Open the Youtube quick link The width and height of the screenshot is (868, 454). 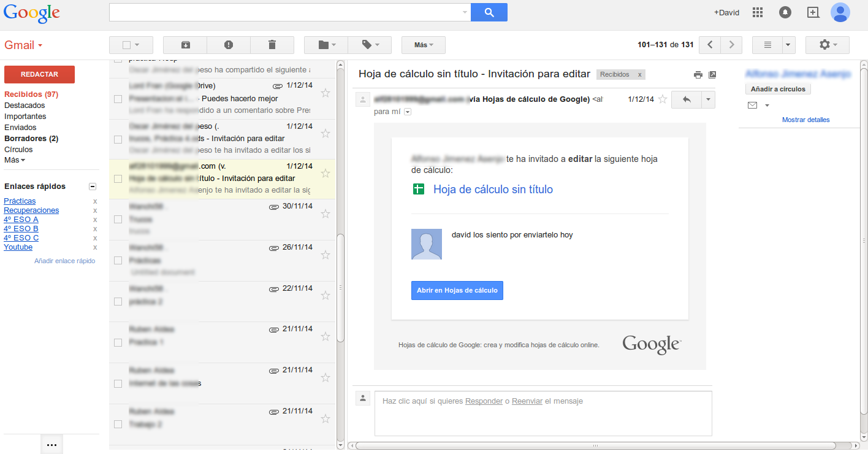click(18, 247)
